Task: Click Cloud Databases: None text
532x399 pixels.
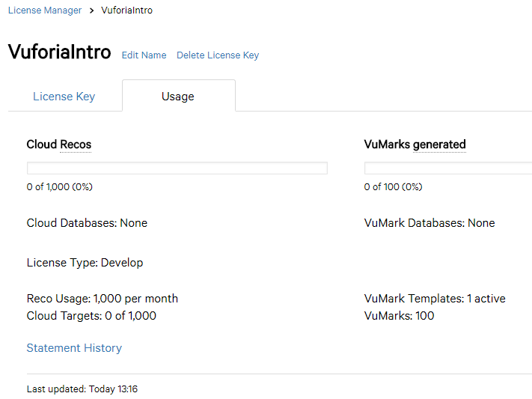Action: [x=87, y=223]
